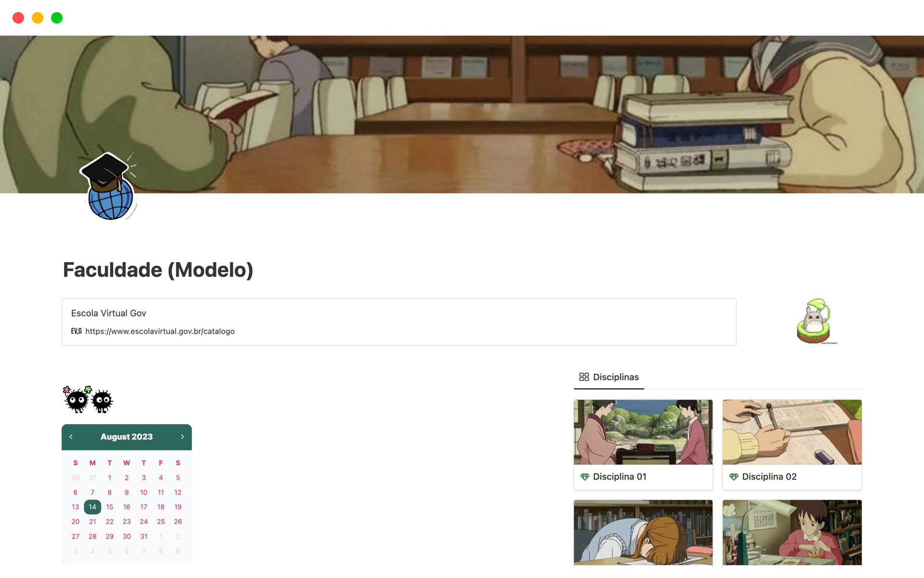Click the gem icon on Disciplina 02

pos(733,477)
